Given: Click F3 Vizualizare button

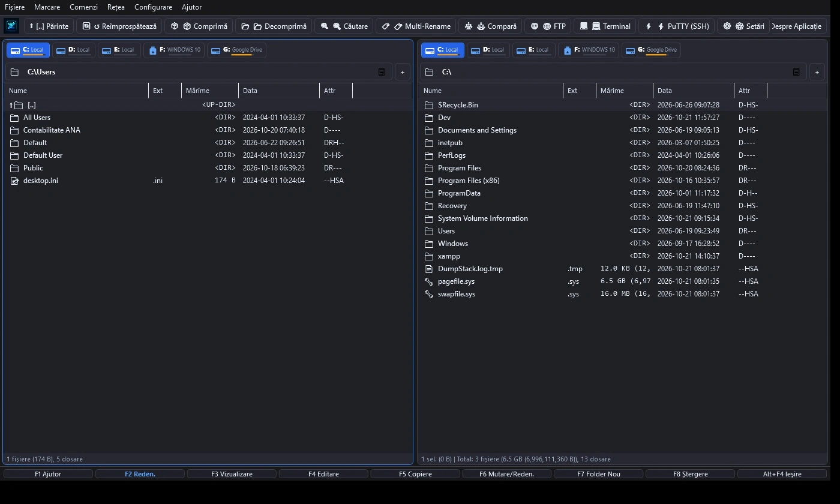Looking at the screenshot, I should point(232,474).
